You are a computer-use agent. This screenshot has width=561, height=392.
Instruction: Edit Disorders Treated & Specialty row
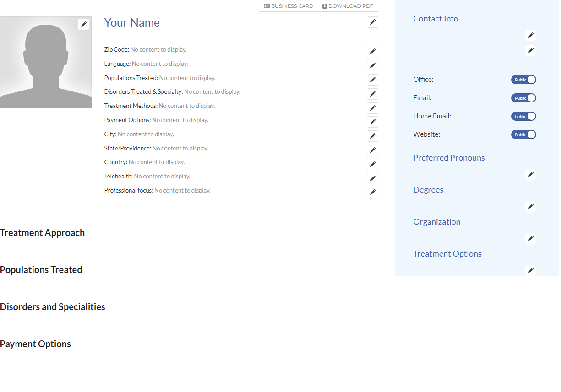click(372, 94)
